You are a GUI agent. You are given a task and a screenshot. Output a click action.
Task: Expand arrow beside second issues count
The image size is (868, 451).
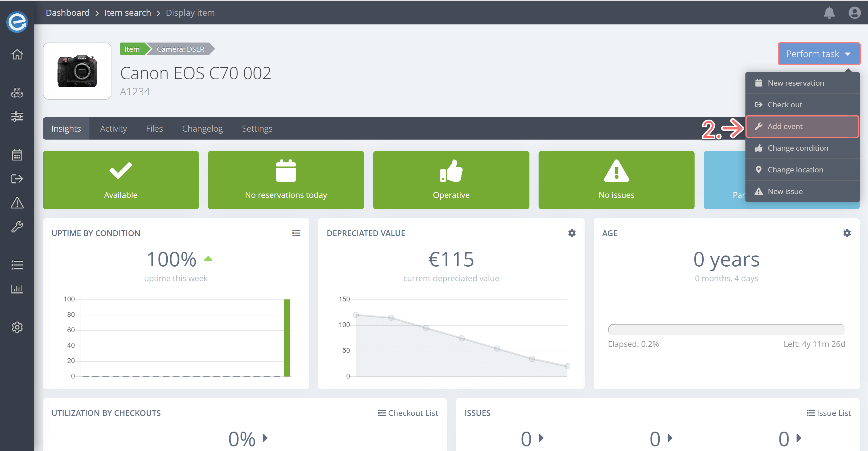[670, 438]
